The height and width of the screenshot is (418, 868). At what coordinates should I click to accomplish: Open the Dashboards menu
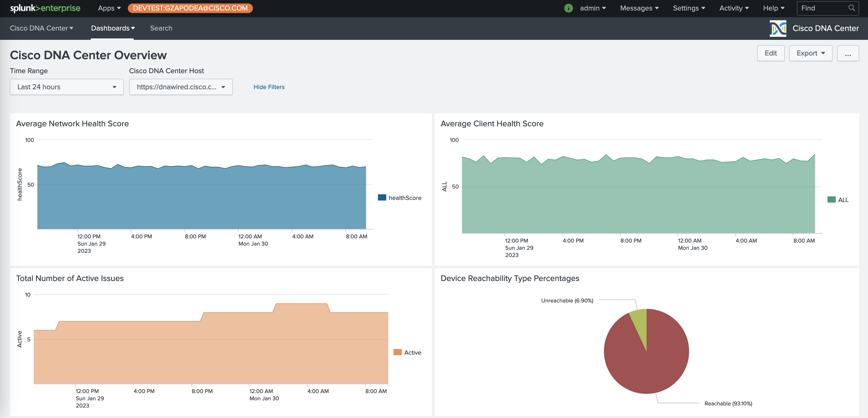click(x=112, y=28)
